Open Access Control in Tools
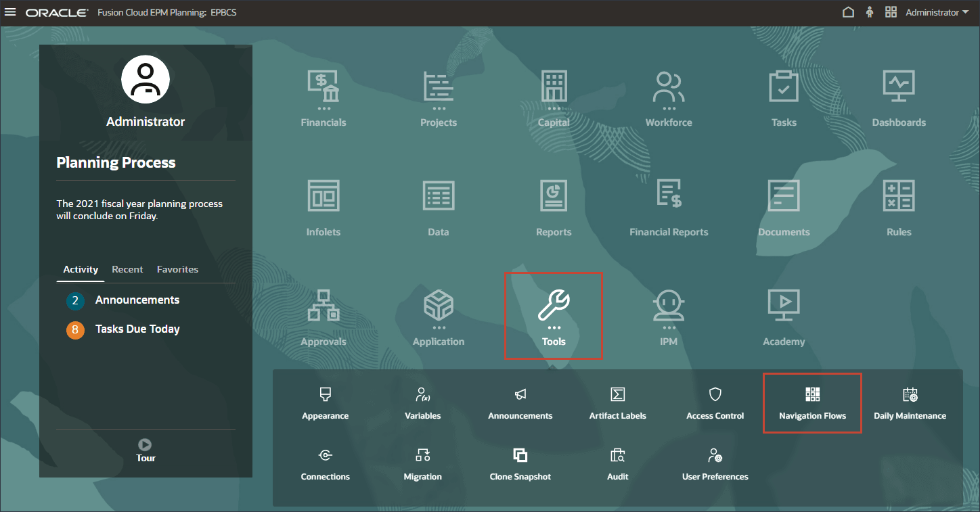The image size is (980, 512). pyautogui.click(x=715, y=404)
